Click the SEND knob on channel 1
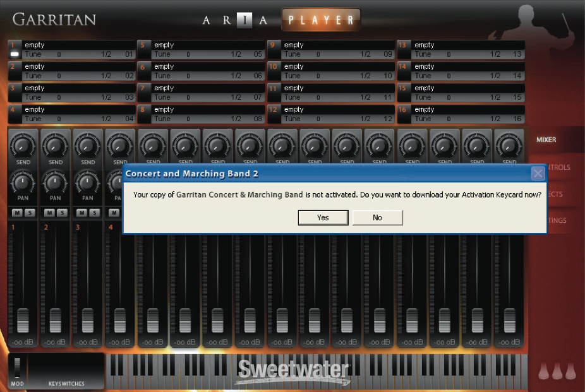 23,146
